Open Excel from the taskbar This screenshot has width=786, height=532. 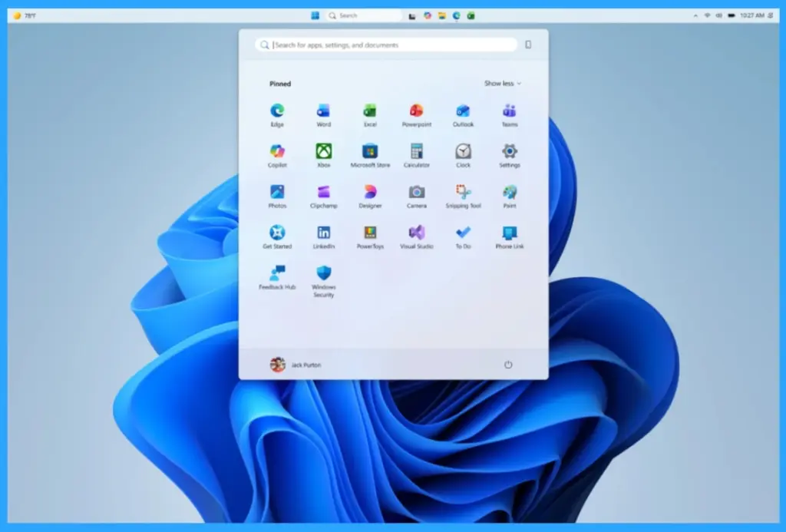click(471, 15)
